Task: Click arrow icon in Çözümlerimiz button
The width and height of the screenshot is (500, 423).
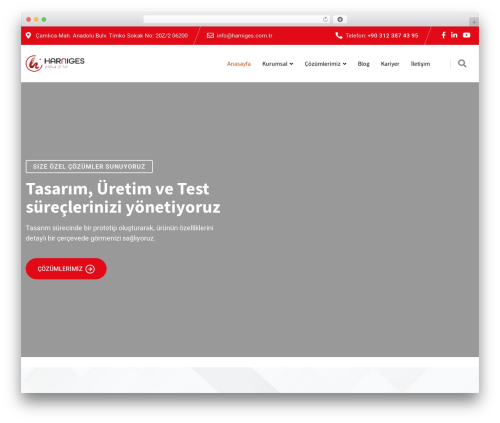Action: tap(90, 269)
